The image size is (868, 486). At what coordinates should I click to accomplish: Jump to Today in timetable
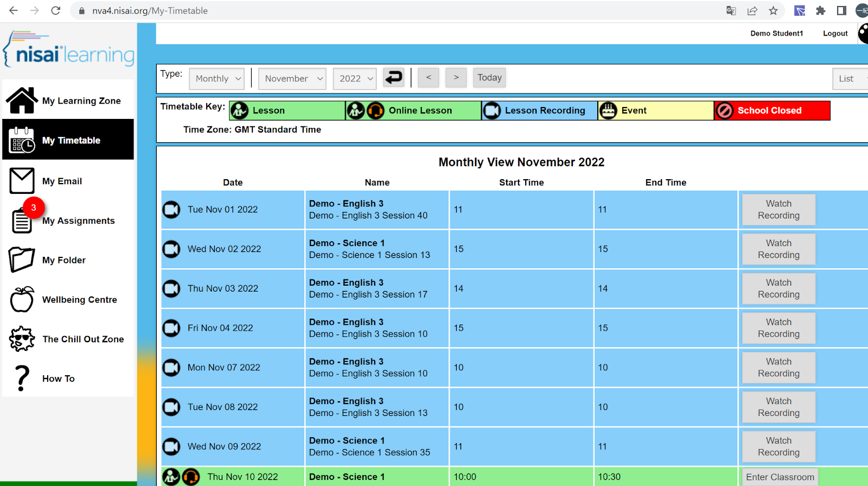coord(489,78)
